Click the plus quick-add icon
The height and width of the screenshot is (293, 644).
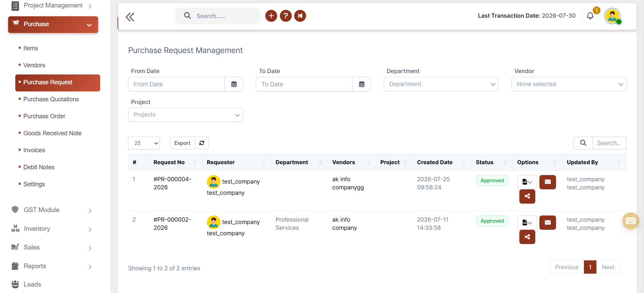[x=271, y=16]
